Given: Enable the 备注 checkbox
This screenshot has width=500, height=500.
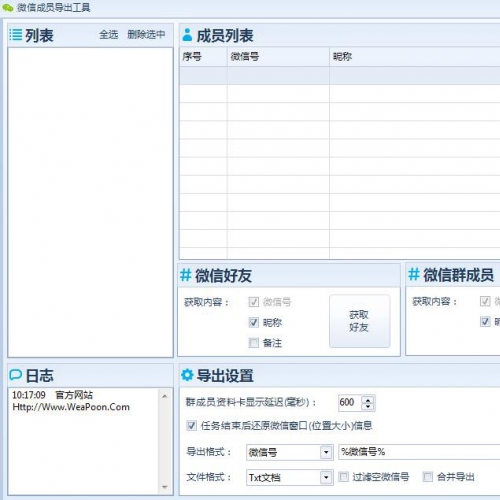Looking at the screenshot, I should [254, 343].
